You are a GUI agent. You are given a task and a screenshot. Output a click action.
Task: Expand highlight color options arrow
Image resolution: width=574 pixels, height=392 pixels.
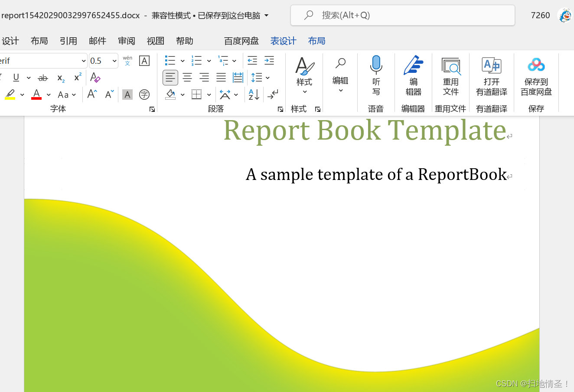[x=22, y=95]
